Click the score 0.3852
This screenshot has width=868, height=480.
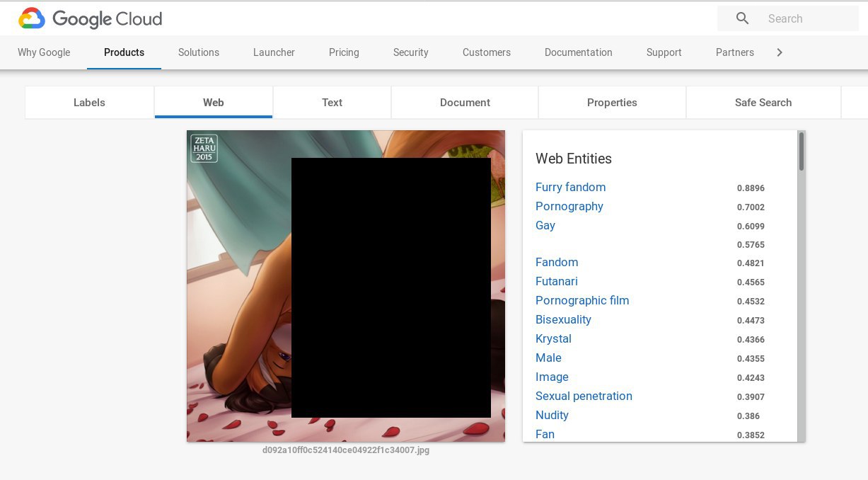pyautogui.click(x=751, y=435)
